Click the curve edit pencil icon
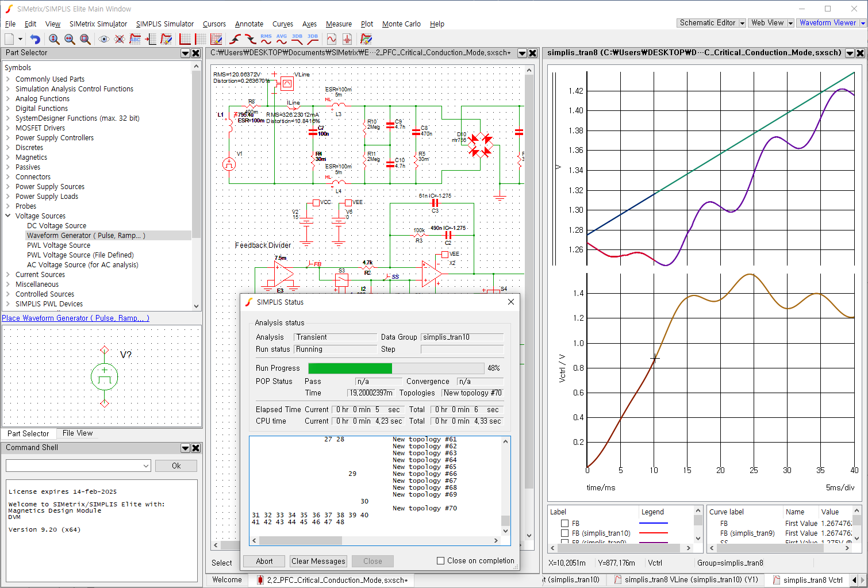The height and width of the screenshot is (588, 868). pos(166,39)
